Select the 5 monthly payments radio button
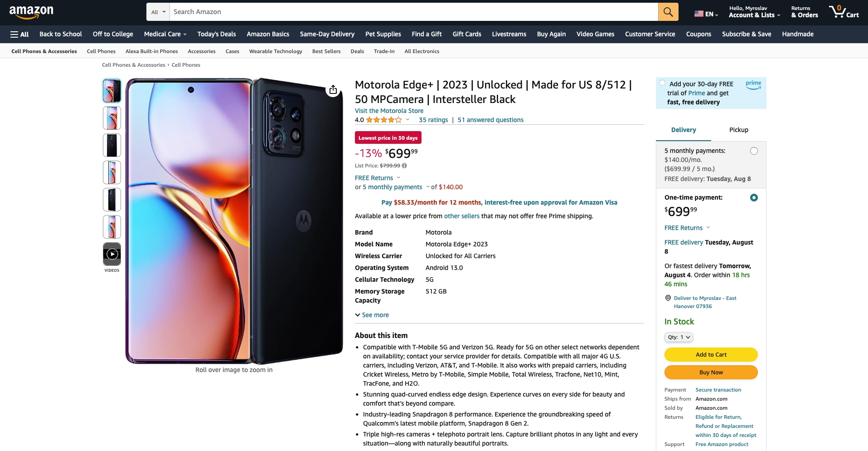 click(754, 151)
